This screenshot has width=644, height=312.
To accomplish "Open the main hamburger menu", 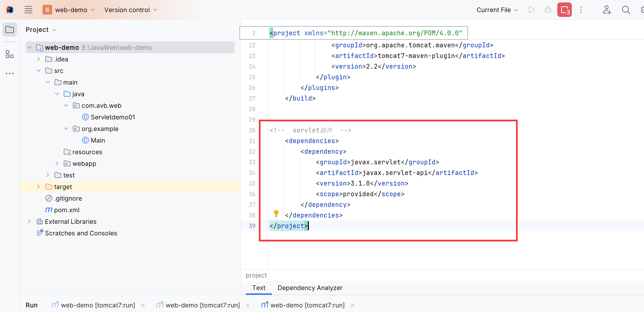I will 28,10.
